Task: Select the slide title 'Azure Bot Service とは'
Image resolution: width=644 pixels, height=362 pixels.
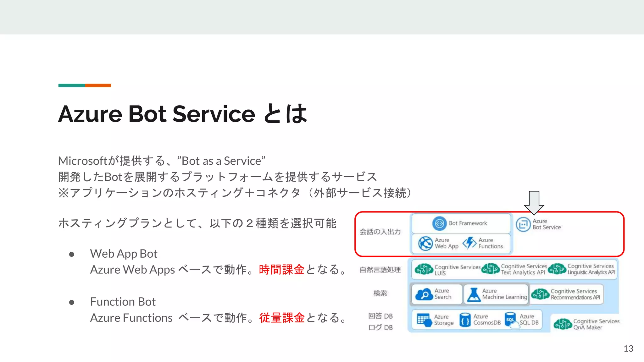Action: click(183, 114)
